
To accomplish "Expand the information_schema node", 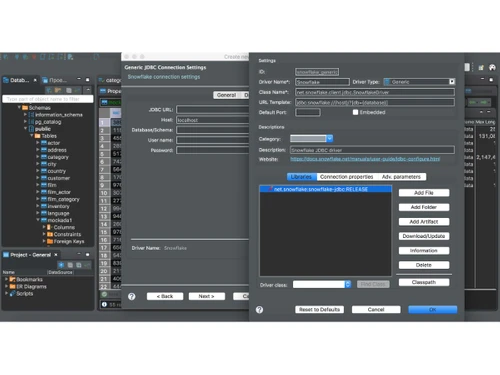I will [x=25, y=114].
